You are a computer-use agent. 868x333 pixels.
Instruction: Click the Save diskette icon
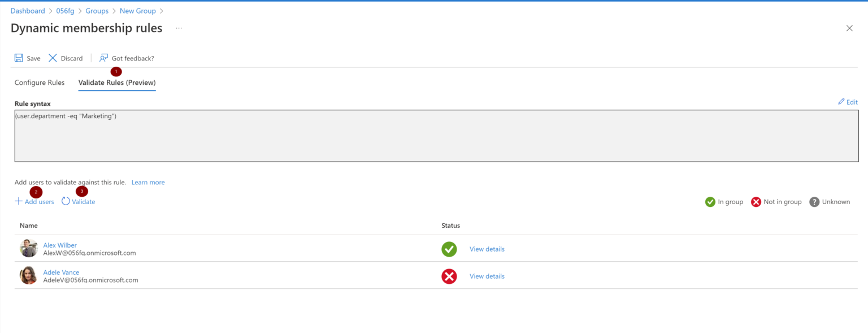[x=18, y=58]
